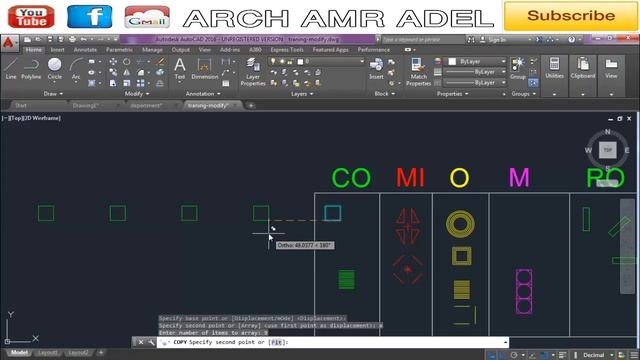Click the Offset tool icon
Screen dimensions: 640x360
tap(160, 83)
